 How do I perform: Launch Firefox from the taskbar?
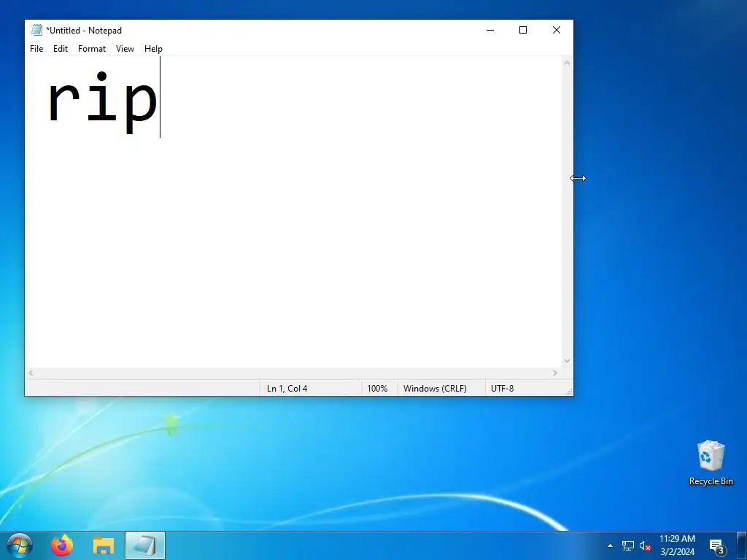point(62,545)
